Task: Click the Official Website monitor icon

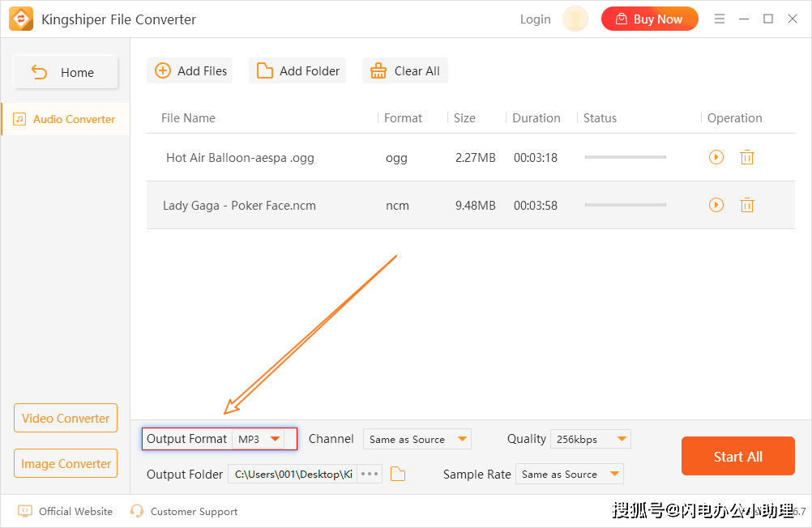Action: coord(25,511)
